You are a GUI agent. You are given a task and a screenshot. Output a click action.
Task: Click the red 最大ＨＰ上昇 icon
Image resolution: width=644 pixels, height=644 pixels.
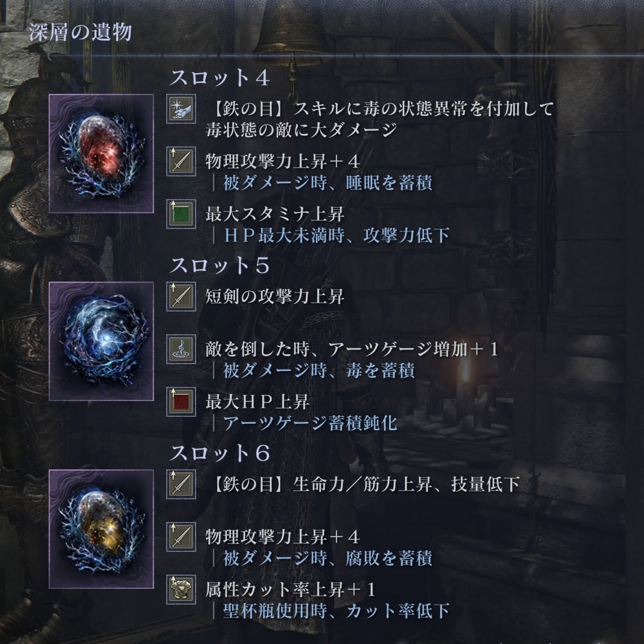pyautogui.click(x=181, y=402)
